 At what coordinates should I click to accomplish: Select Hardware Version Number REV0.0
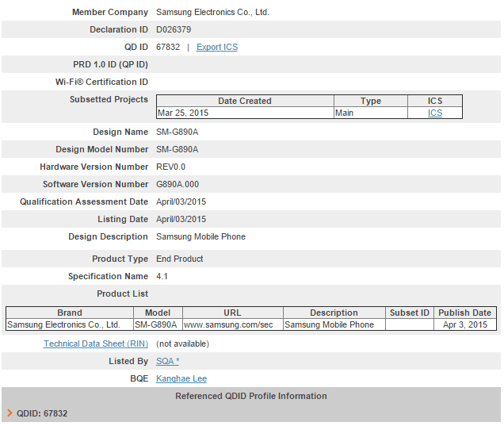point(170,167)
